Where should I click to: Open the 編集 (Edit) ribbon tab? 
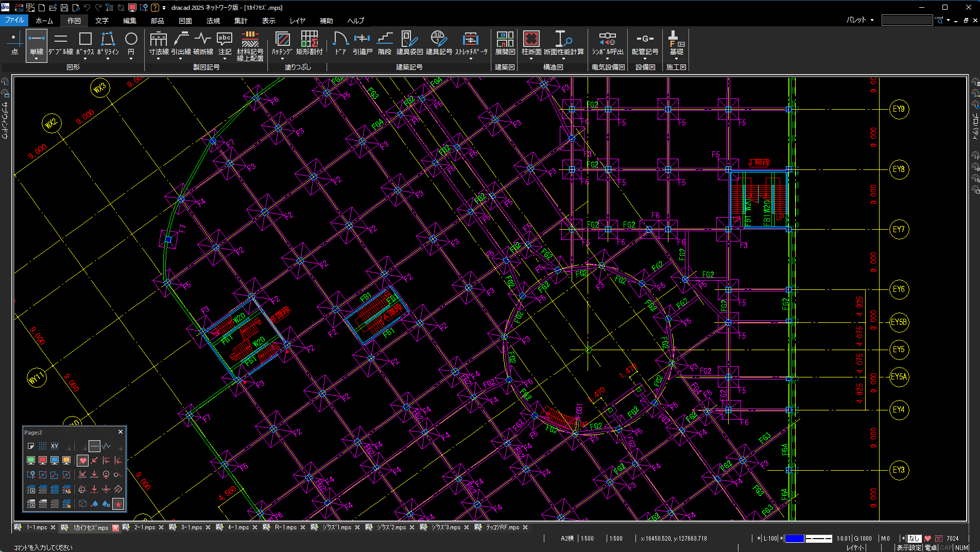pos(130,21)
